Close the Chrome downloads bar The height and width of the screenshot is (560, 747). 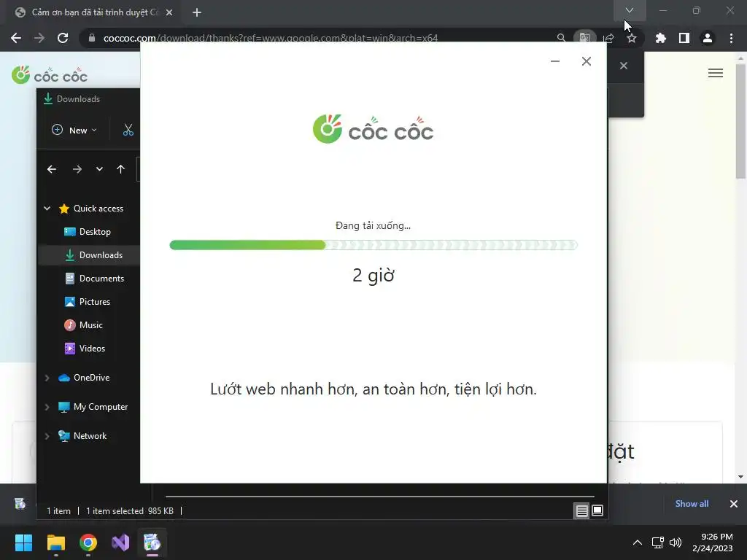coord(734,503)
